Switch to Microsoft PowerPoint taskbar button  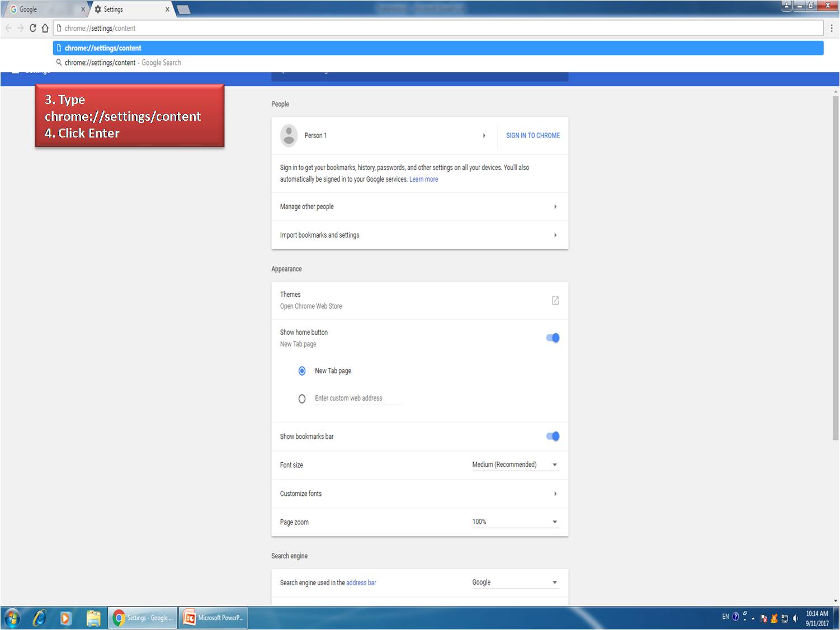213,618
